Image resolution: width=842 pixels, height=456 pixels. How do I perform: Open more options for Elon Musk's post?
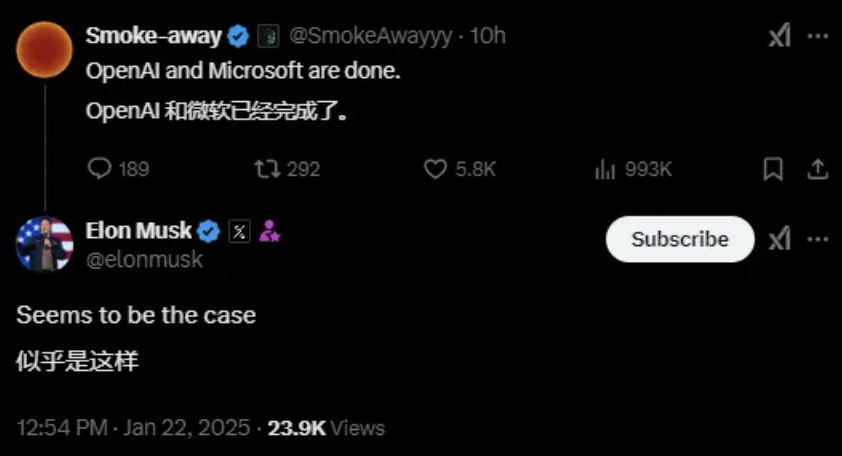(x=818, y=239)
